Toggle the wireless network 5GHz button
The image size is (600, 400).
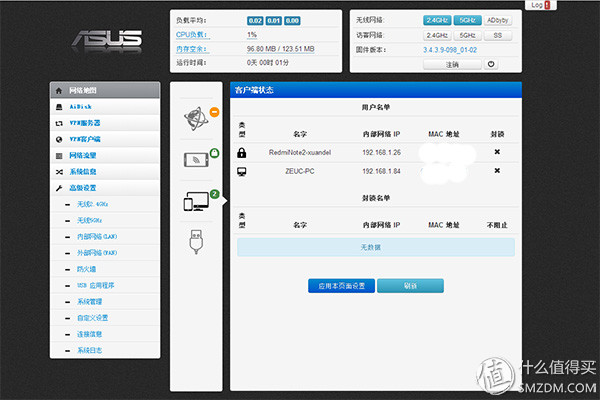tap(467, 20)
